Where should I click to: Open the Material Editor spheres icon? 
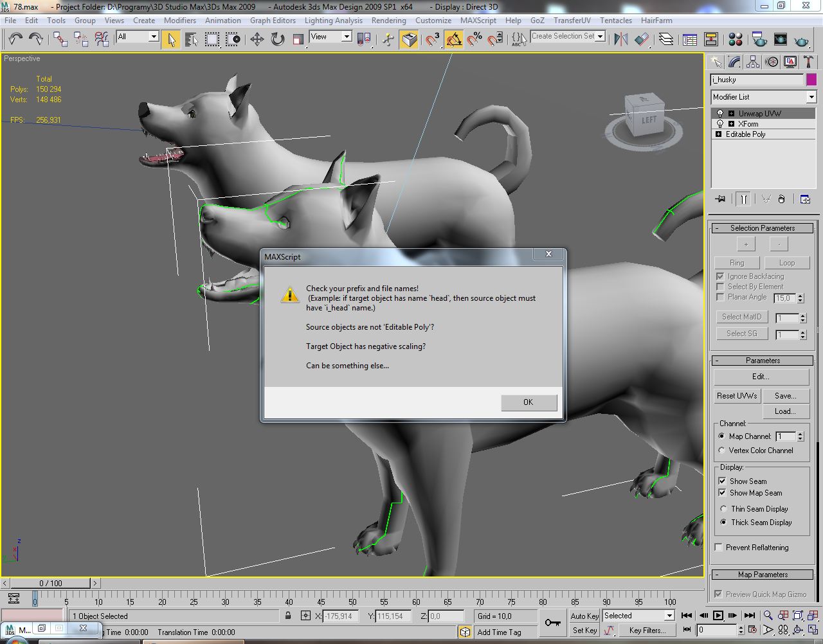736,40
